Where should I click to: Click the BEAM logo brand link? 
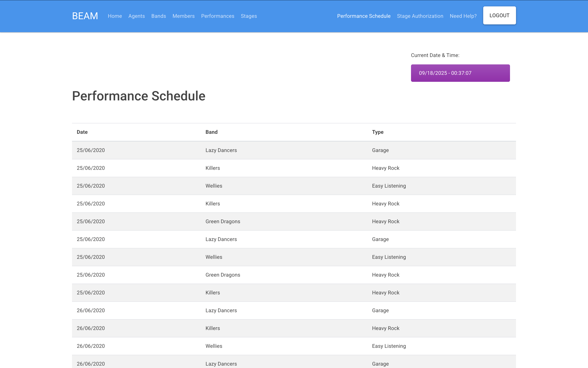click(85, 16)
